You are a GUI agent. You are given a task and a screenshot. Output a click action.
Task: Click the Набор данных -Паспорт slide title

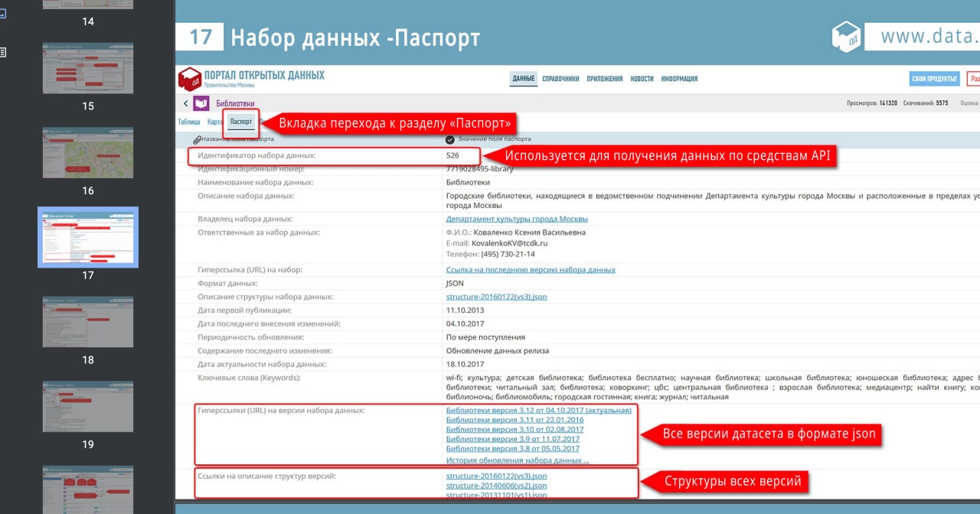(x=355, y=37)
